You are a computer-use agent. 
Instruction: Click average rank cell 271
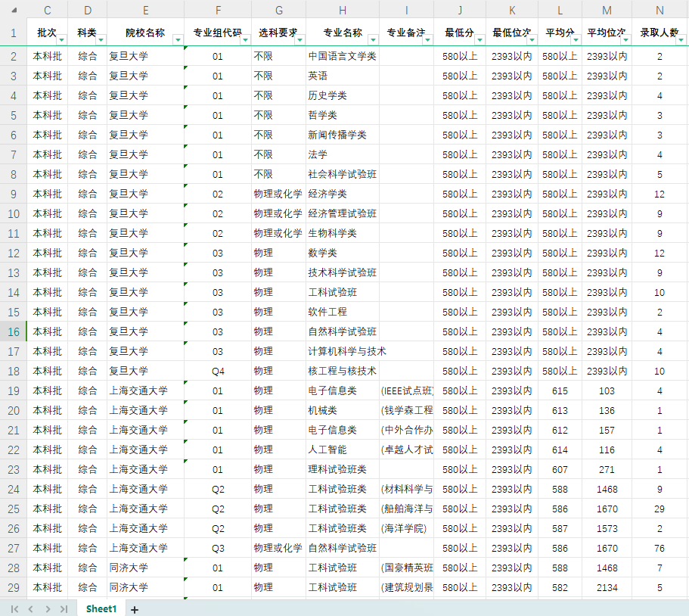tap(607, 469)
